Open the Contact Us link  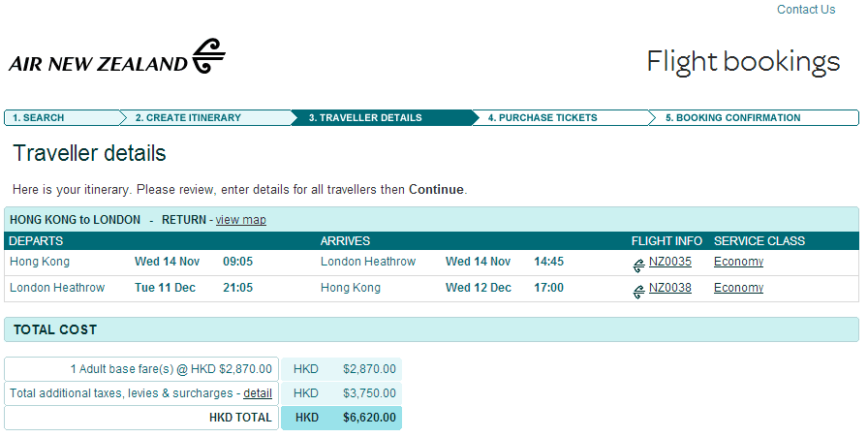(805, 10)
